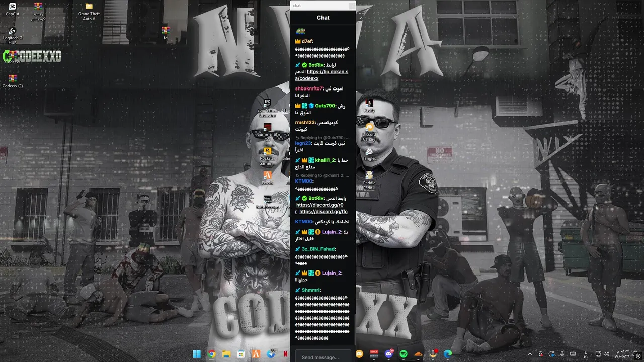Open Discord from the taskbar

[389, 354]
